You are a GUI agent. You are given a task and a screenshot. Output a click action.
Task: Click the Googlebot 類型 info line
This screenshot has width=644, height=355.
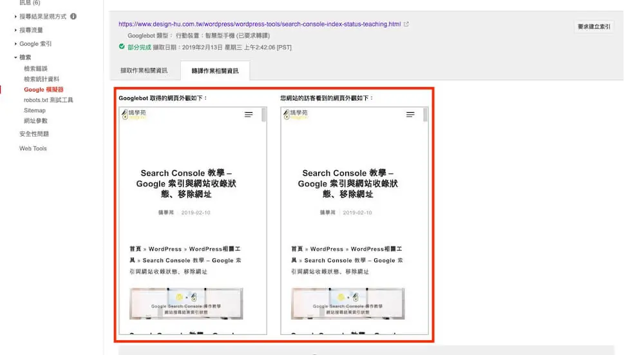(199, 35)
